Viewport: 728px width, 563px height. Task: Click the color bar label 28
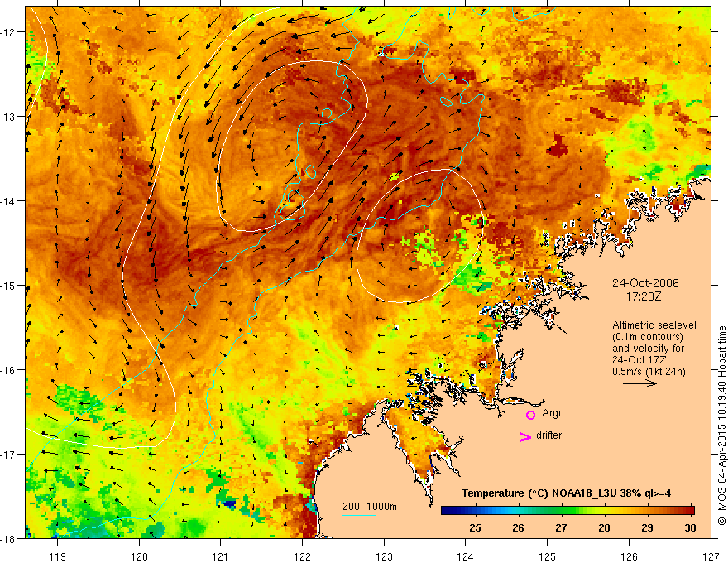click(604, 527)
